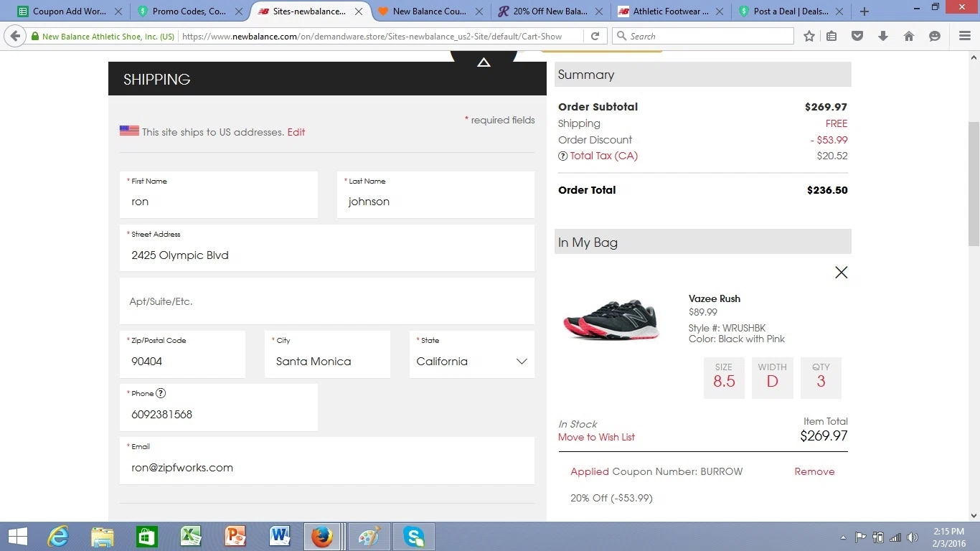Change the QTY 3 box
980x551 pixels.
(821, 377)
